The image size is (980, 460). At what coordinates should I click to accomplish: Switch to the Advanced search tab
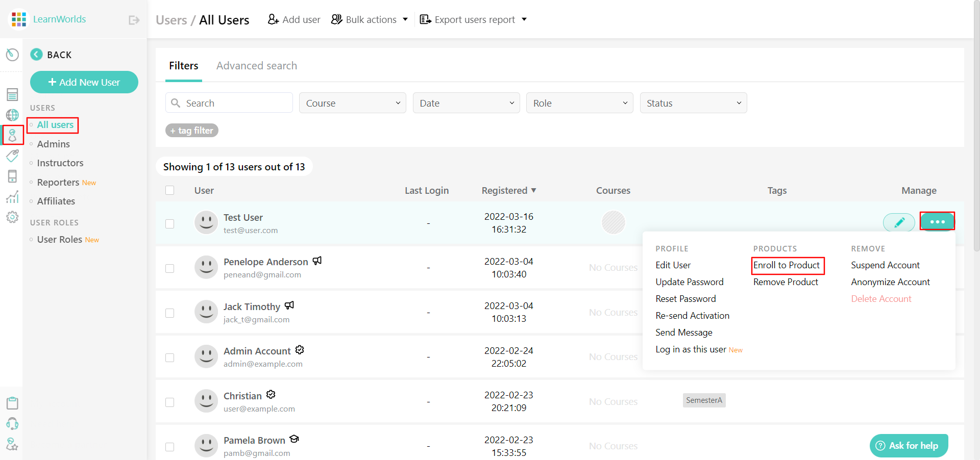click(257, 65)
